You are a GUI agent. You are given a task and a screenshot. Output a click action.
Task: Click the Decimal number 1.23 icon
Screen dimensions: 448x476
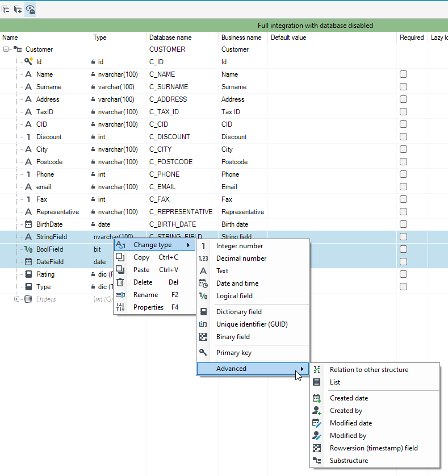pos(203,258)
